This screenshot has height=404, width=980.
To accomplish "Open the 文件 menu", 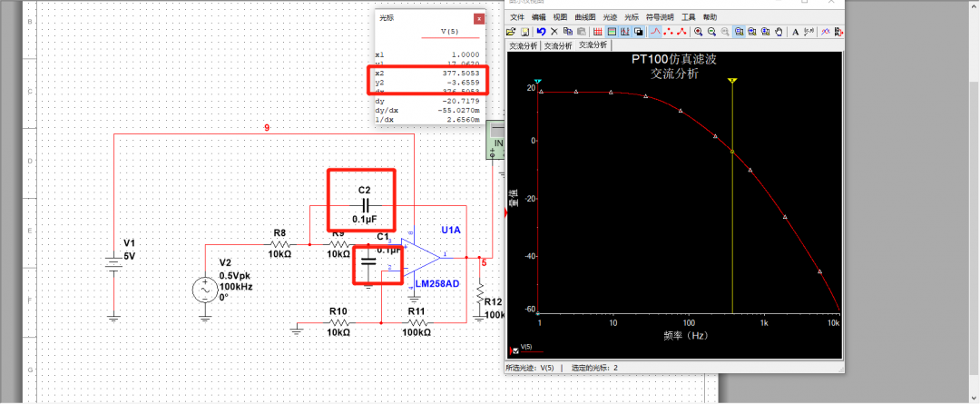I will 517,17.
